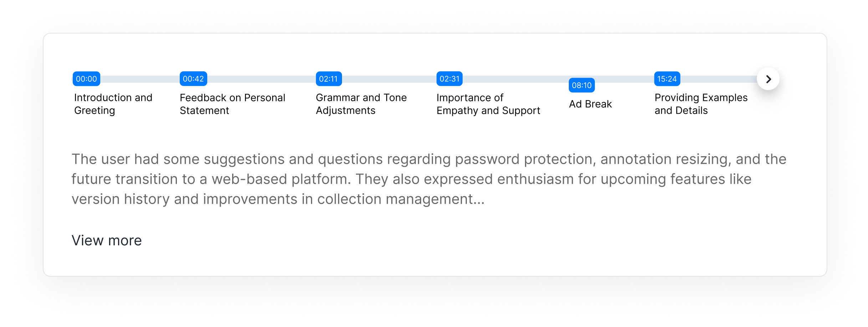Go to the 08:10 Ad Break marker

[581, 85]
